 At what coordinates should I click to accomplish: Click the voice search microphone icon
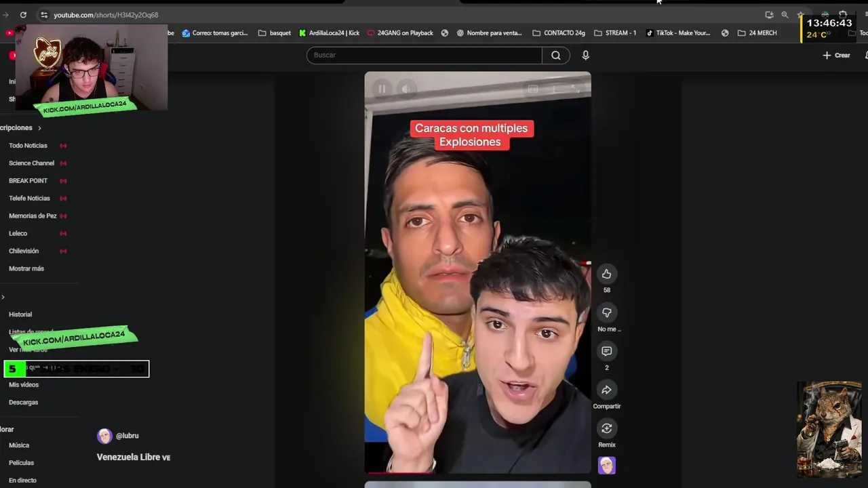point(586,55)
